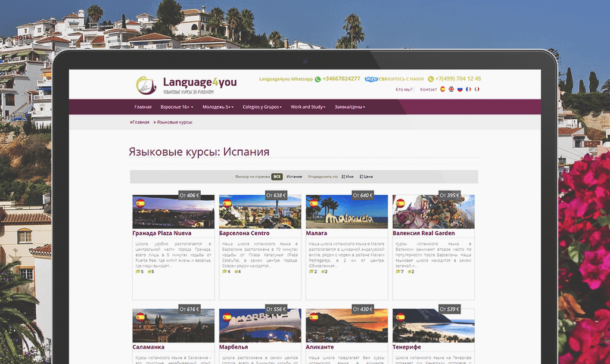The image size is (610, 364).
Task: Click the Skype icon in header
Action: (x=371, y=79)
